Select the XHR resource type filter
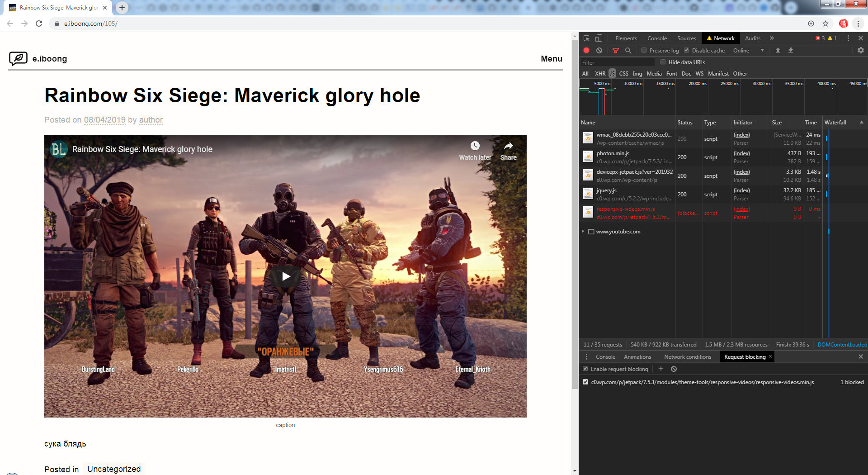 coord(600,73)
